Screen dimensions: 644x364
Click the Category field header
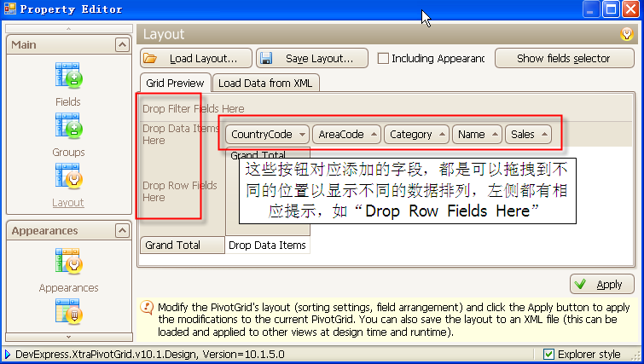pos(416,134)
